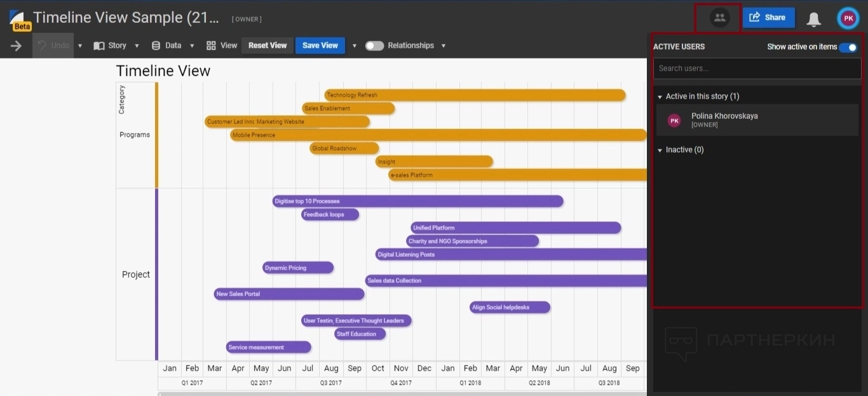
Task: Open the Data menu
Action: (166, 46)
